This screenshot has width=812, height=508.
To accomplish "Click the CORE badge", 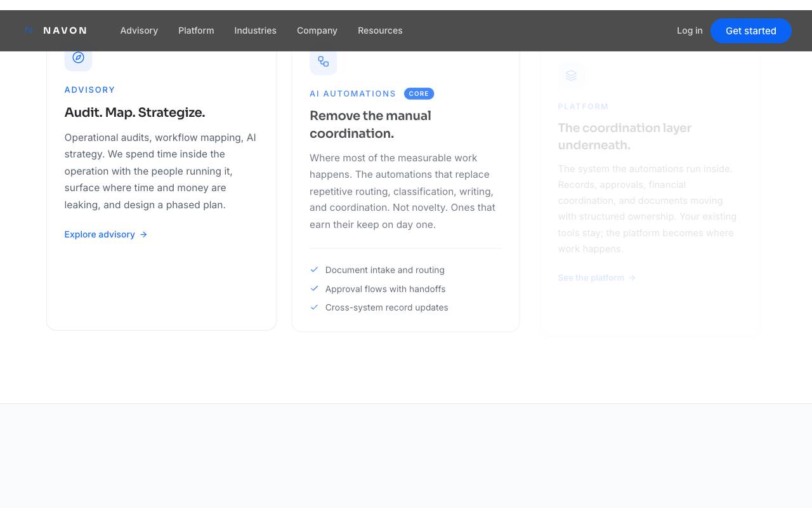I will [x=419, y=93].
